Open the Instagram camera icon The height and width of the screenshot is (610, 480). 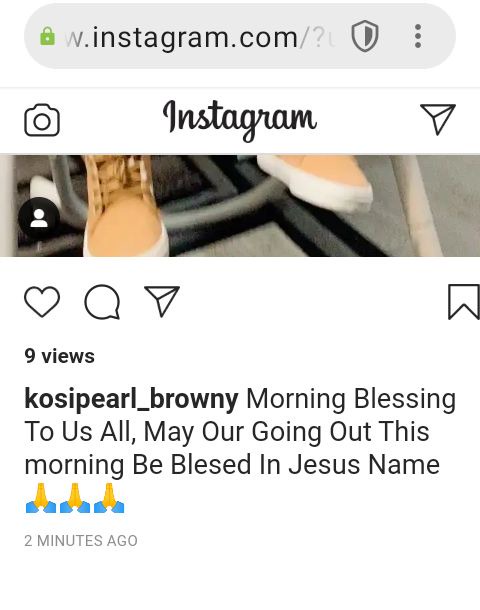coord(42,120)
